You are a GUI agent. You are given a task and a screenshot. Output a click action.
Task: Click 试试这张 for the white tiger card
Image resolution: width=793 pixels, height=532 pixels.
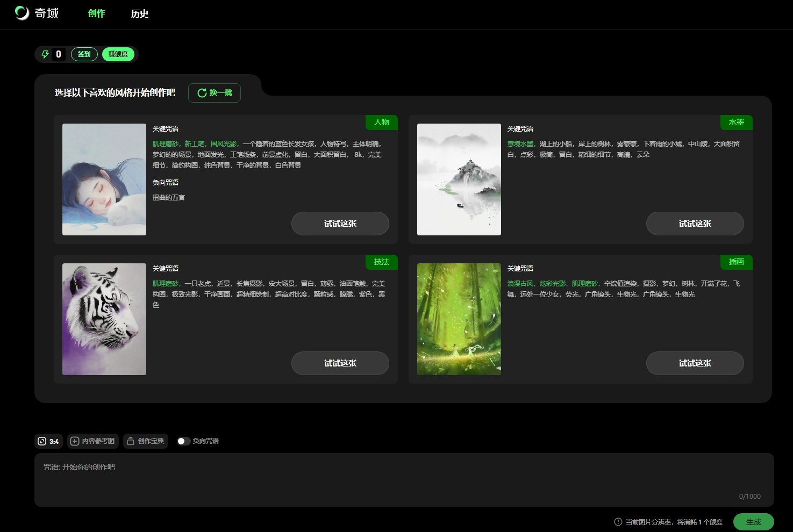340,363
